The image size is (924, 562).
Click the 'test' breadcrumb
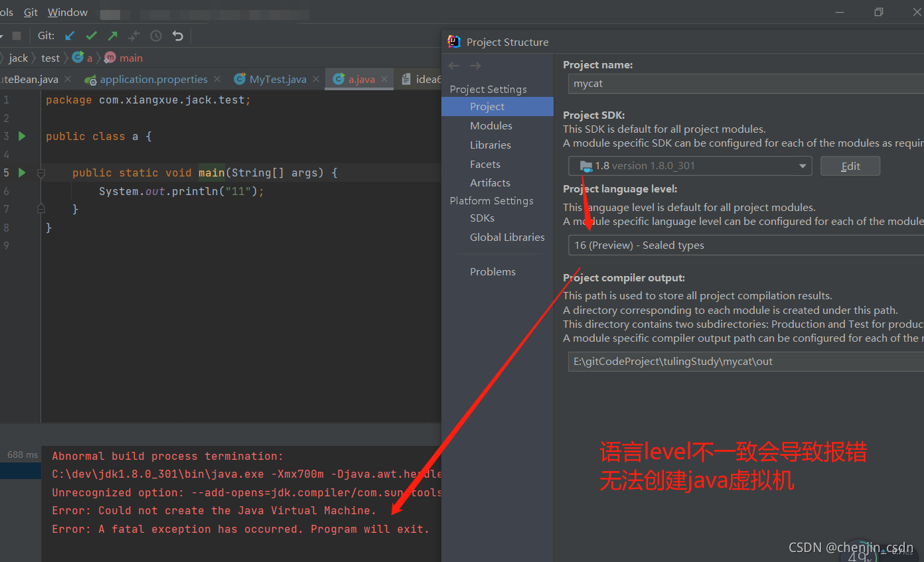coord(50,58)
